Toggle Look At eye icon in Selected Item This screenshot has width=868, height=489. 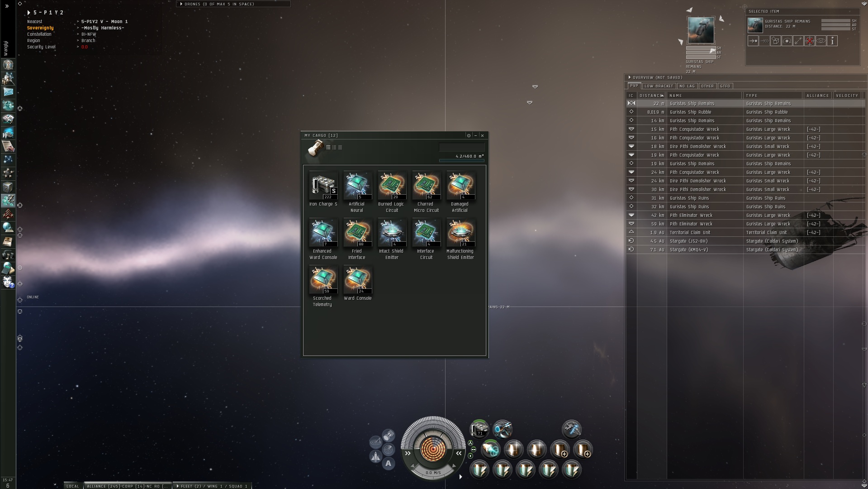coord(821,41)
